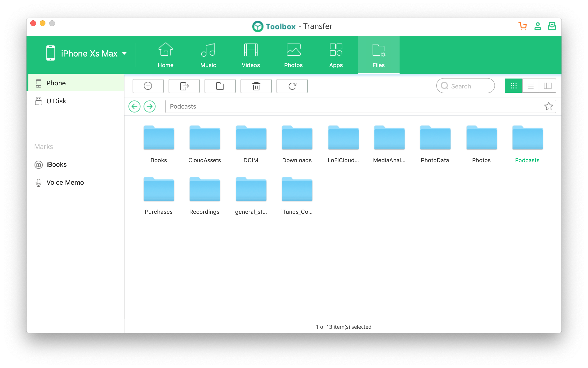Go back with the left arrow
This screenshot has width=588, height=368.
(x=134, y=106)
